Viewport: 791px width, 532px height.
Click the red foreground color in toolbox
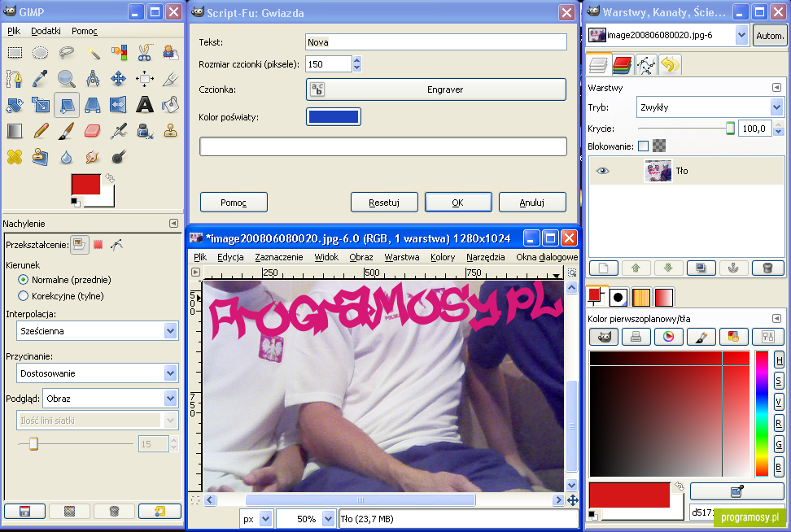tap(85, 184)
